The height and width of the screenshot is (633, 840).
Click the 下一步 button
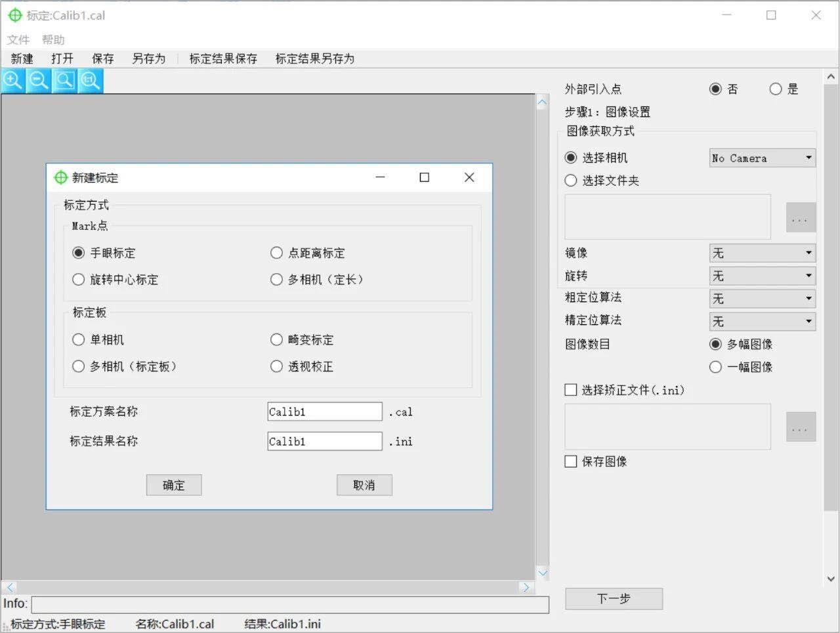[614, 599]
